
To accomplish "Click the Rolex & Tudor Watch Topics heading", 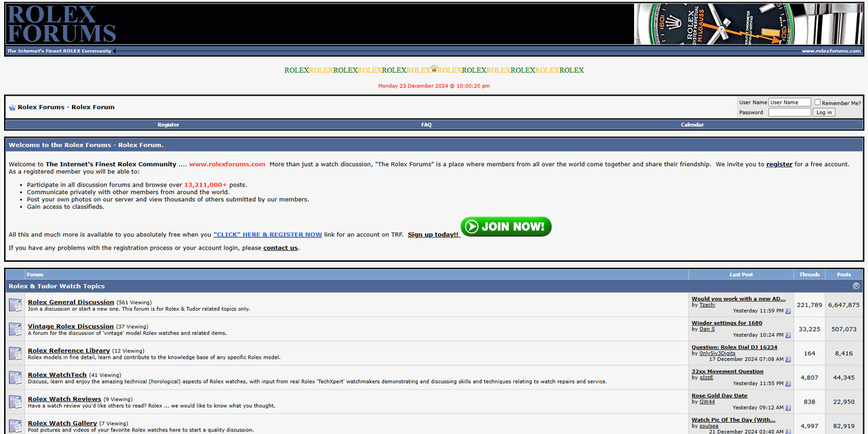I will point(57,286).
